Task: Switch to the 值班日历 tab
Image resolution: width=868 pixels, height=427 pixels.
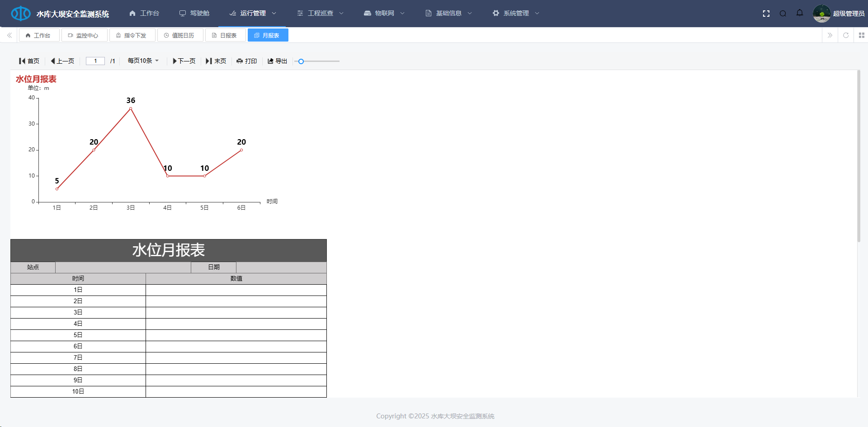Action: point(180,35)
